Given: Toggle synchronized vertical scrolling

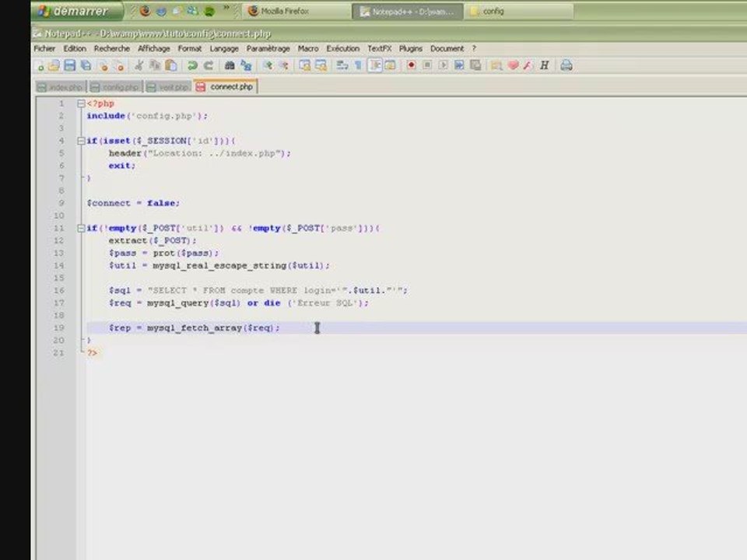Looking at the screenshot, I should pyautogui.click(x=305, y=65).
